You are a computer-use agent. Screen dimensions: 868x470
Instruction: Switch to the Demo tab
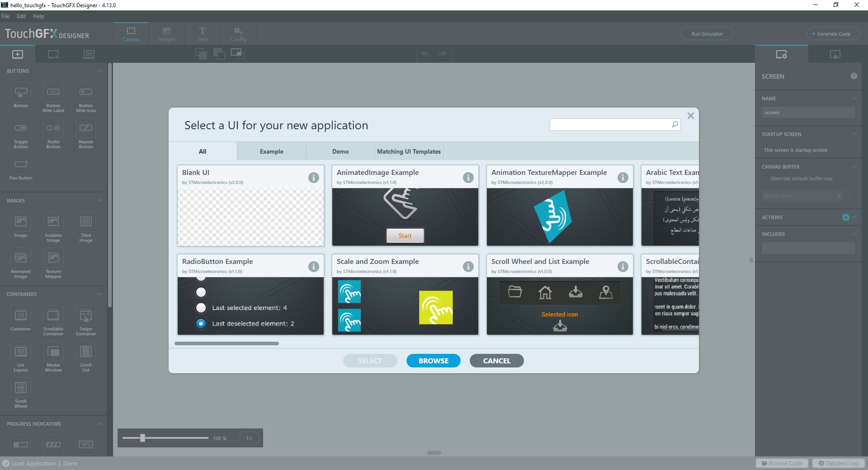[x=340, y=151]
